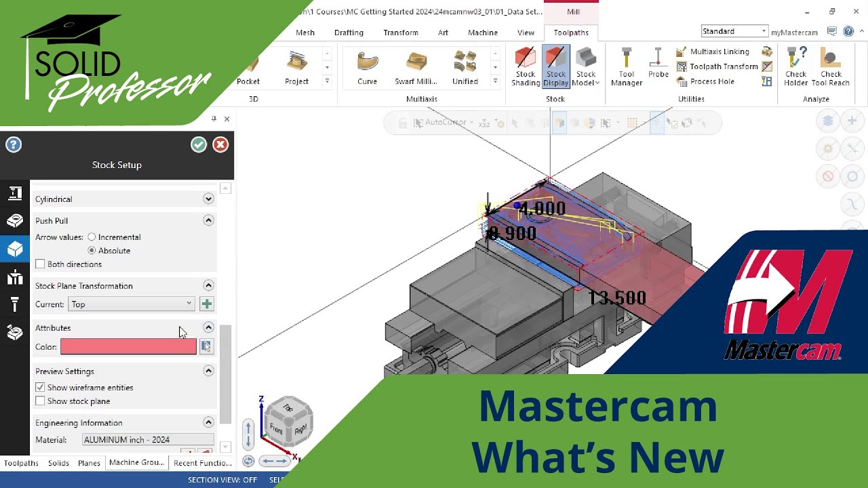Launch the Check Holder analysis
This screenshot has height=488, width=868.
(796, 66)
